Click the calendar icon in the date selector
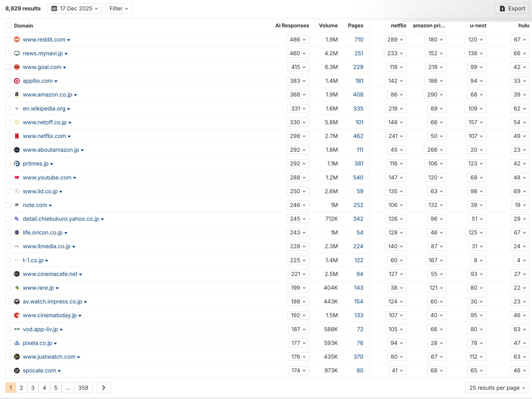The image size is (532, 399). pyautogui.click(x=55, y=8)
